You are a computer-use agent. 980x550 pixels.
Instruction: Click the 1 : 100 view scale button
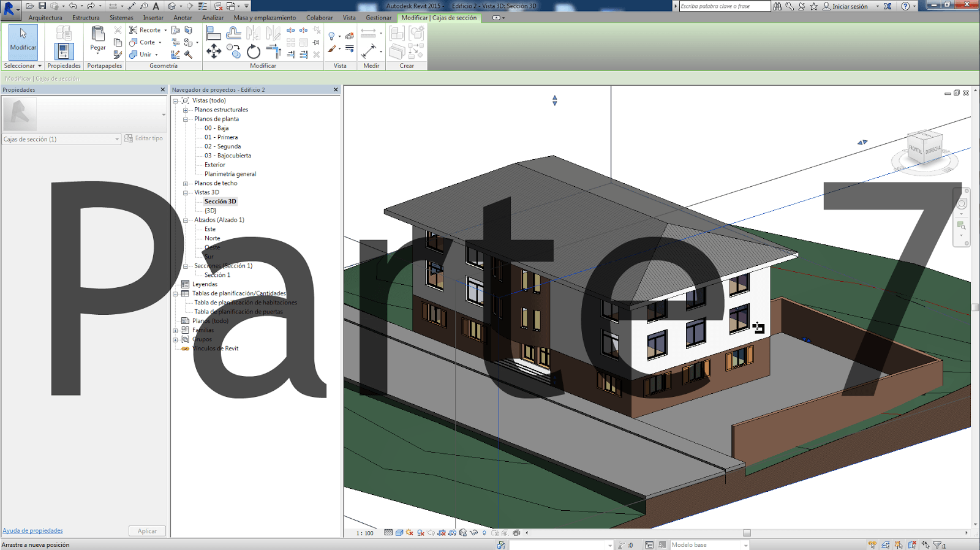coord(365,533)
